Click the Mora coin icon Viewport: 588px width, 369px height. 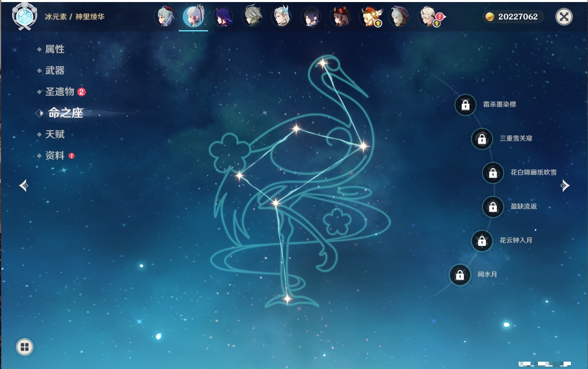click(490, 17)
